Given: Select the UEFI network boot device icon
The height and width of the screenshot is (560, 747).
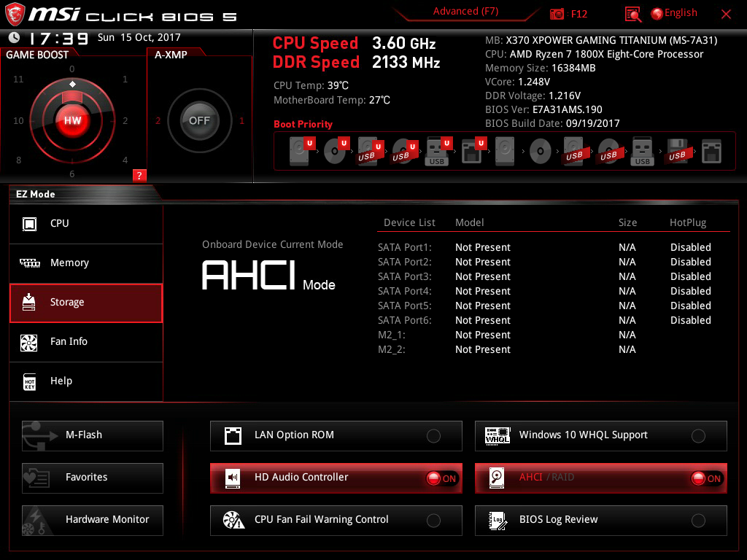Looking at the screenshot, I should (473, 152).
